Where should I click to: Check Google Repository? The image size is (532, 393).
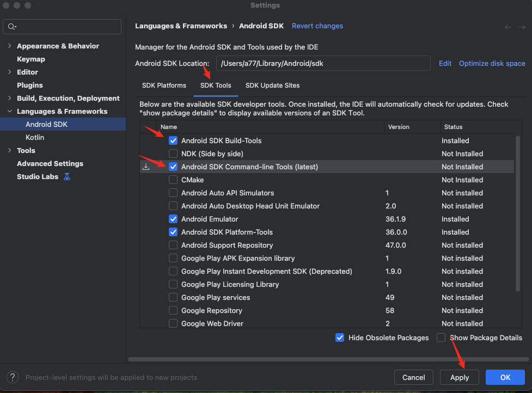tap(173, 310)
